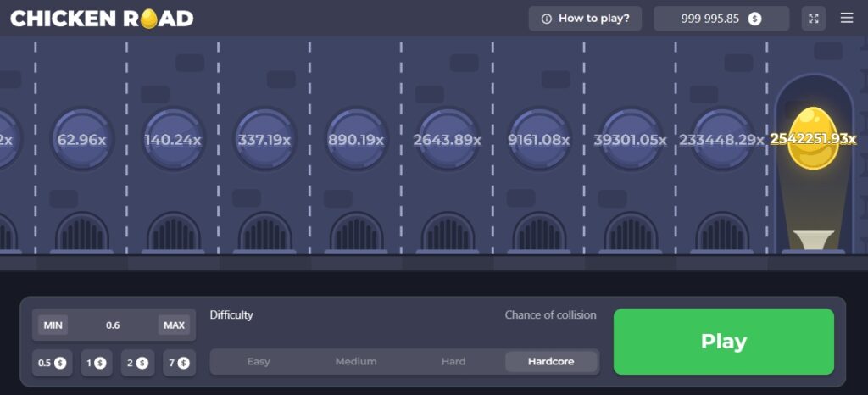This screenshot has height=395, width=868.
Task: Click the 39301.05x manhole multiplier
Action: pos(631,139)
